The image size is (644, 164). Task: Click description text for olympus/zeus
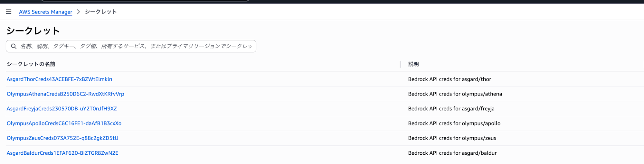click(452, 138)
